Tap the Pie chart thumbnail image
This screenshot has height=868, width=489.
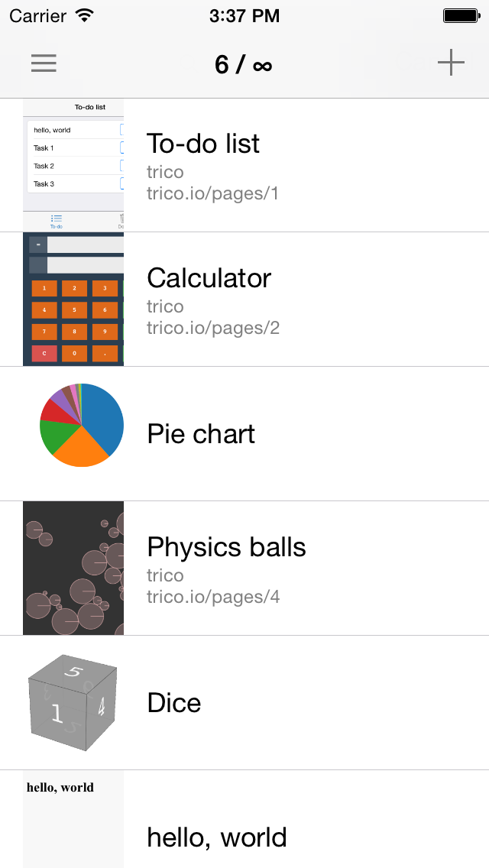coord(81,425)
